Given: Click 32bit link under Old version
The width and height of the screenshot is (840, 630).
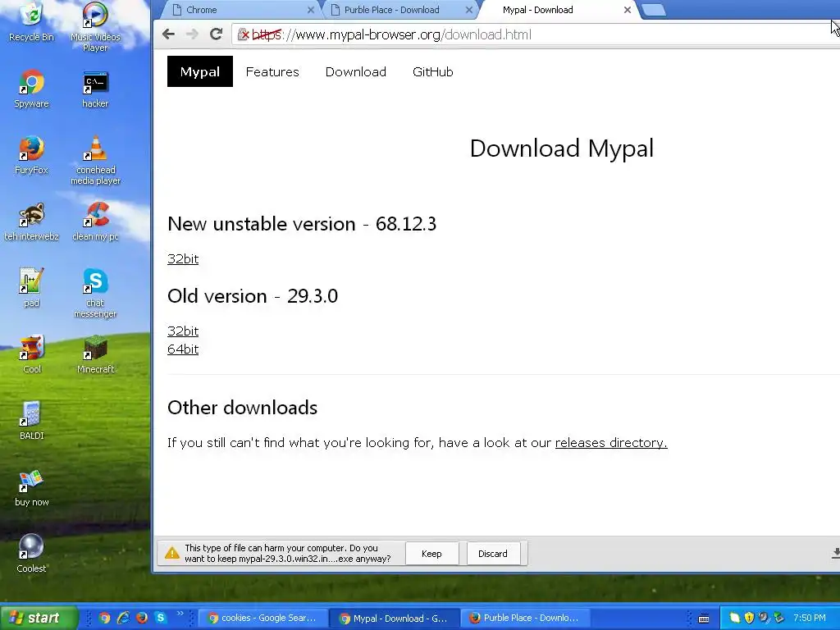Looking at the screenshot, I should pos(183,331).
